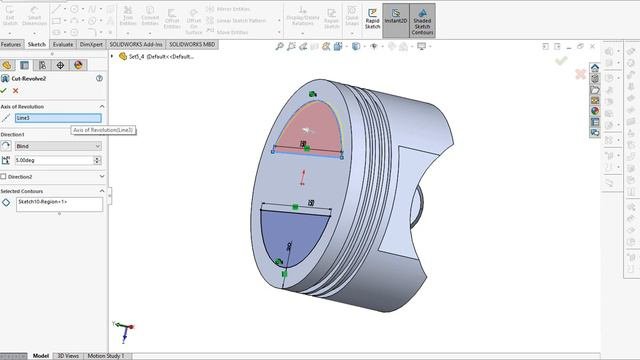Open the DimXpertManager crosshair tab

click(60, 65)
